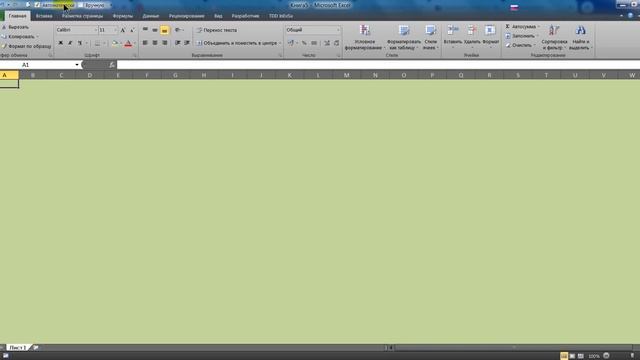The height and width of the screenshot is (360, 640).
Task: Toggle the Вручную checkbox in quick access toolbar
Action: (x=80, y=5)
